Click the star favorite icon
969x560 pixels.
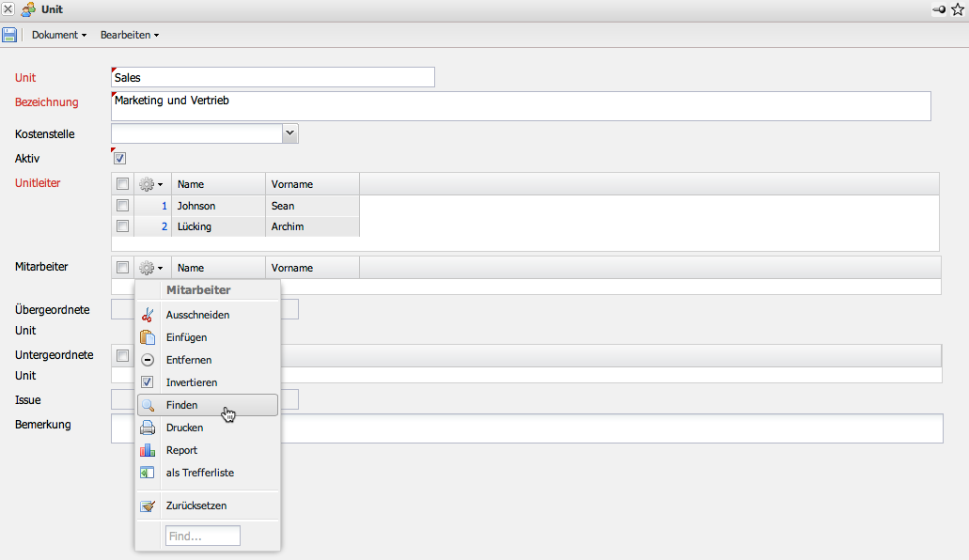958,9
